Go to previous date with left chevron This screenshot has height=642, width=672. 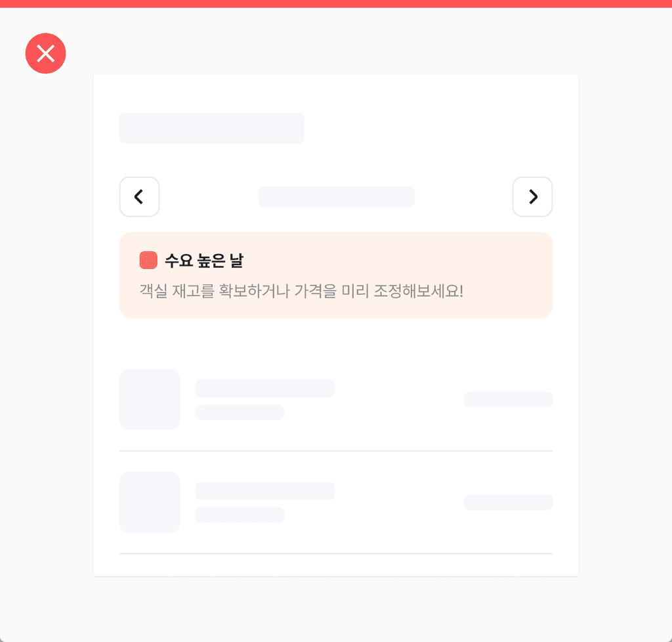(x=139, y=197)
